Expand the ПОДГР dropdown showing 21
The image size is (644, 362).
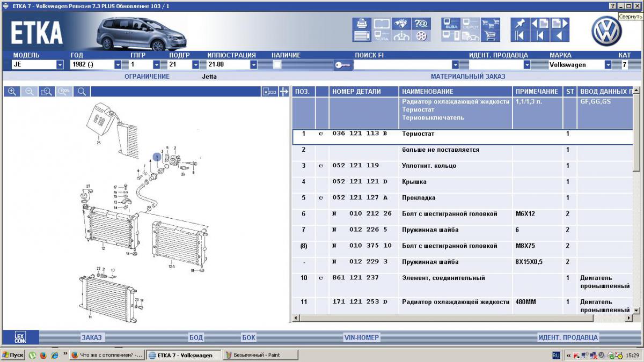pos(196,65)
